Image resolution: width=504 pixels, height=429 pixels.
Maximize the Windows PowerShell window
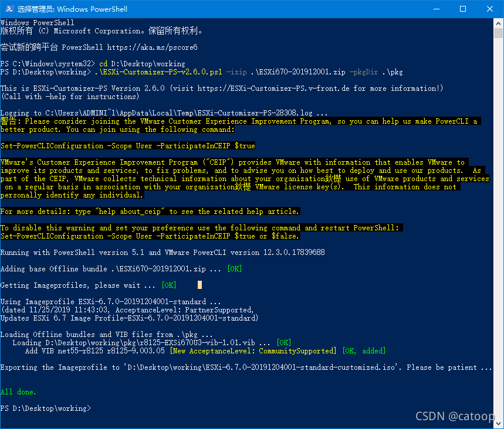pyautogui.click(x=463, y=9)
